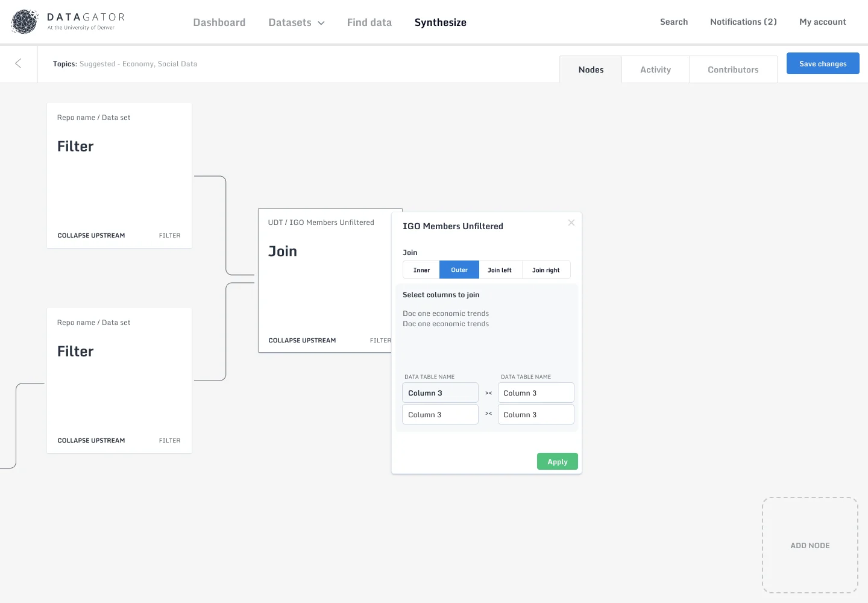The image size is (868, 603).
Task: Open the Contributors tab
Action: click(x=733, y=70)
